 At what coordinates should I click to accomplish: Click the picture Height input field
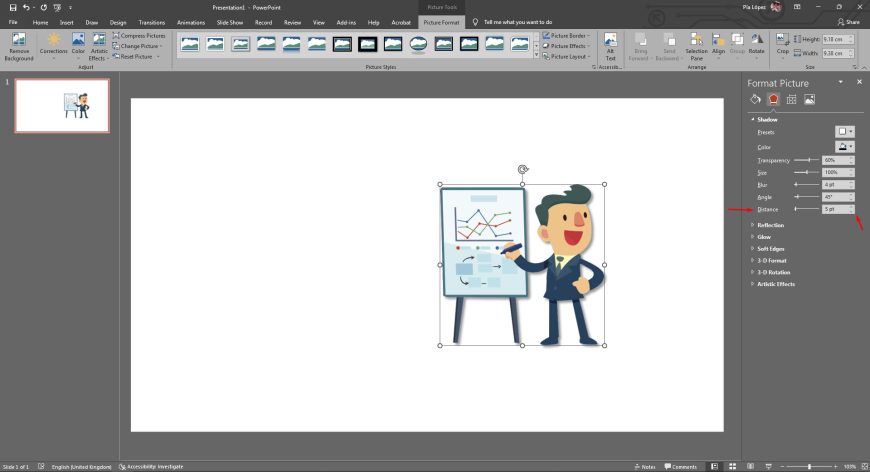pyautogui.click(x=834, y=39)
